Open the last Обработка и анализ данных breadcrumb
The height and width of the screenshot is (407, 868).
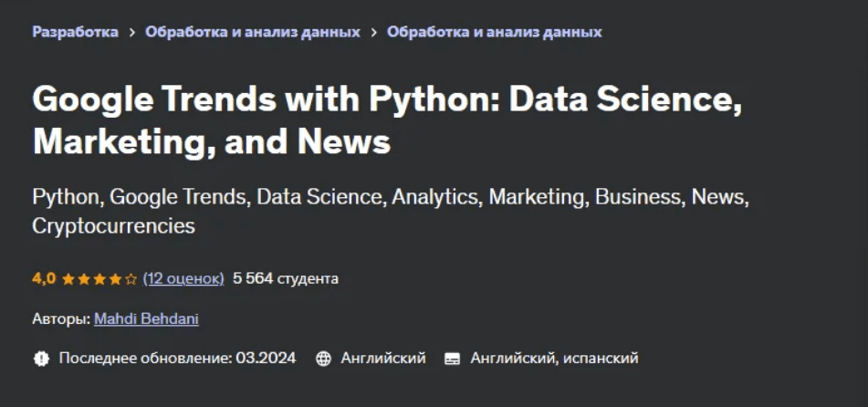click(495, 32)
